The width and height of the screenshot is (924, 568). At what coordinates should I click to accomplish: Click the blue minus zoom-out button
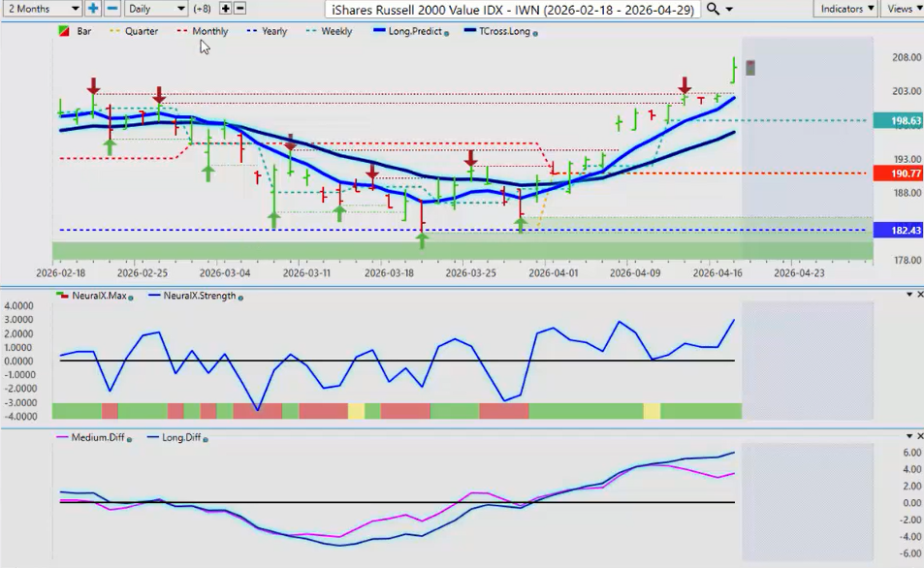(x=112, y=8)
